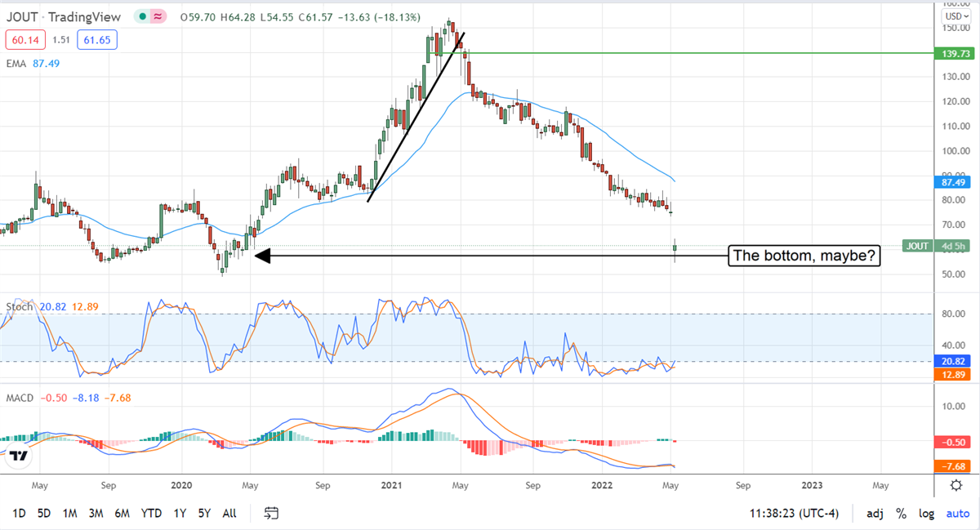Screen dimensions: 980x530
Task: Open the USD currency dropdown
Action: tap(953, 16)
